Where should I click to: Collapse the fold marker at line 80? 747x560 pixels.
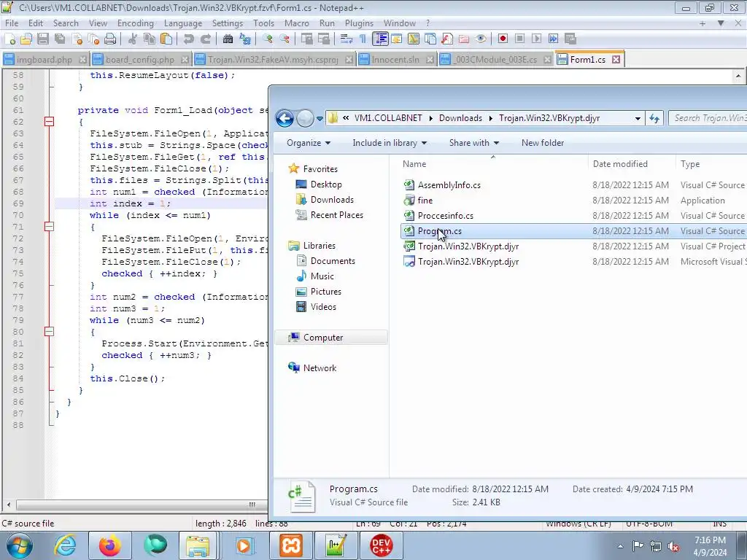tap(49, 332)
